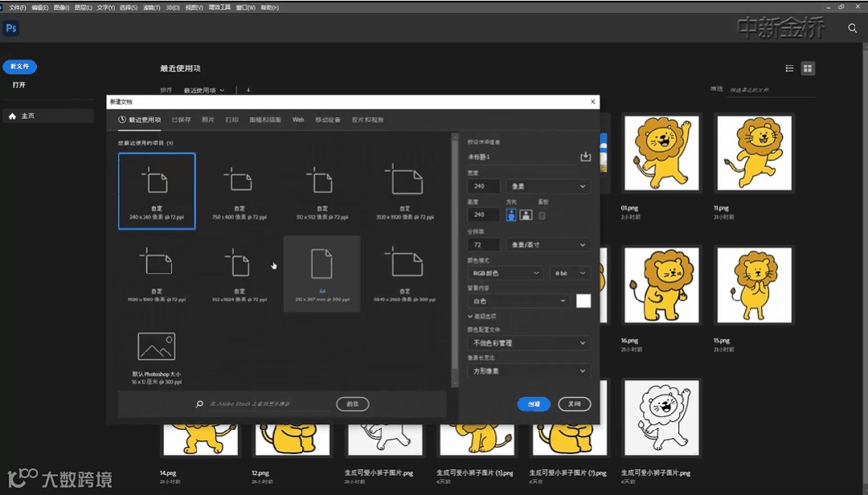
Task: Switch home screen to list view
Action: click(789, 68)
